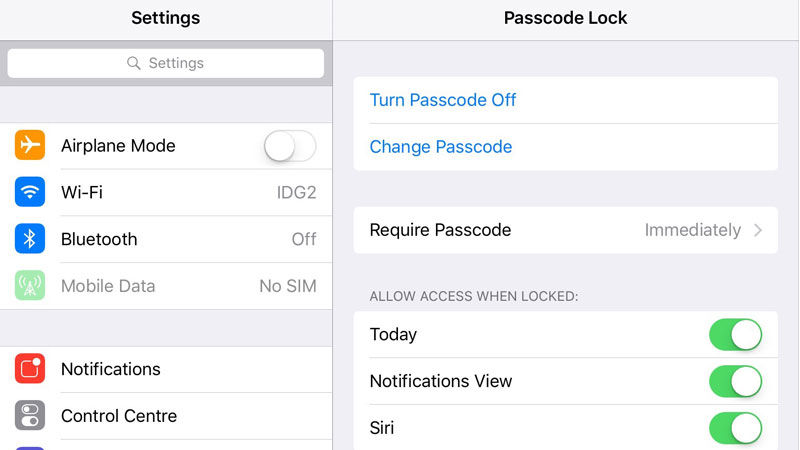The height and width of the screenshot is (450, 800).
Task: Expand Require Passcode chevron arrow
Action: click(x=758, y=230)
